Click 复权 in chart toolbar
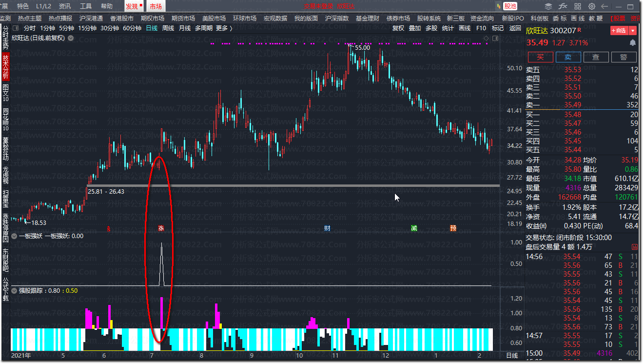The height and width of the screenshot is (364, 644). (x=398, y=28)
